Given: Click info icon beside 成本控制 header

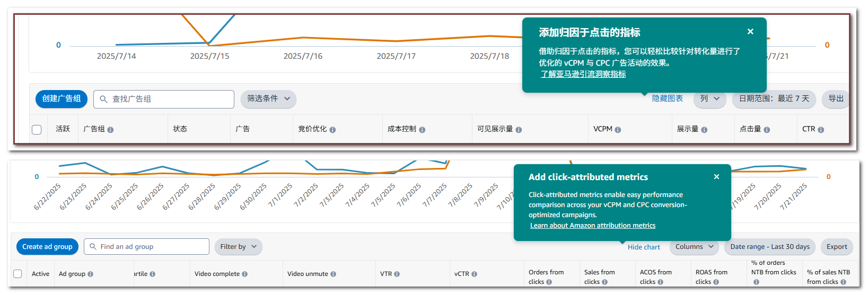Looking at the screenshot, I should (422, 130).
